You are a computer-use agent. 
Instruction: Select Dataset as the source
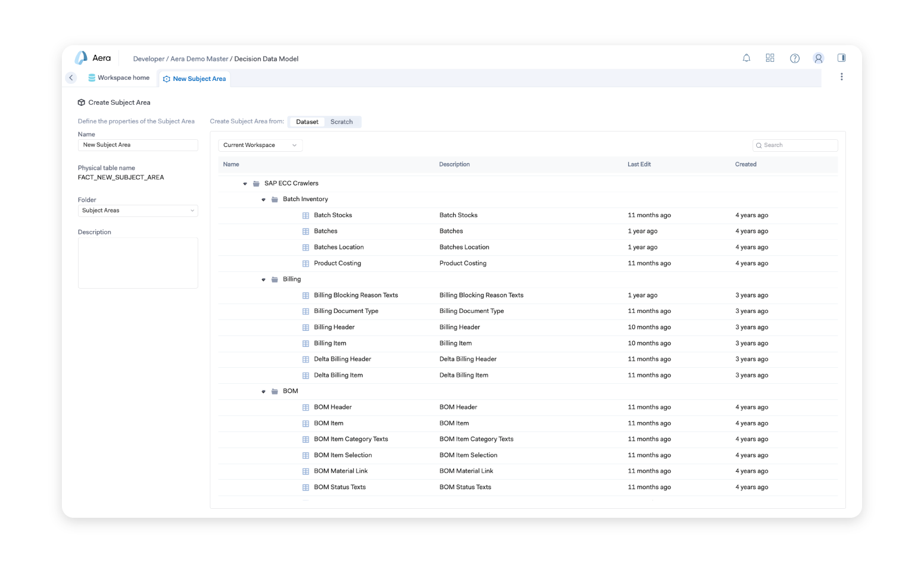point(307,122)
